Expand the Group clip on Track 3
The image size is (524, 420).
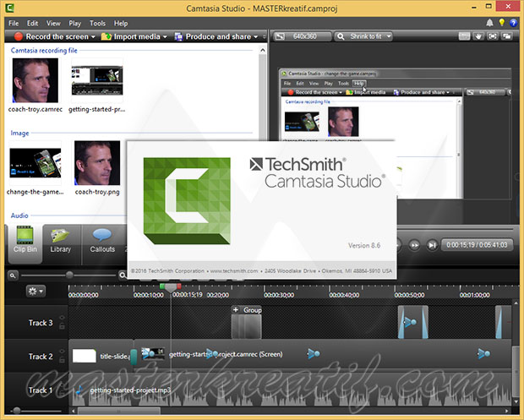click(236, 310)
